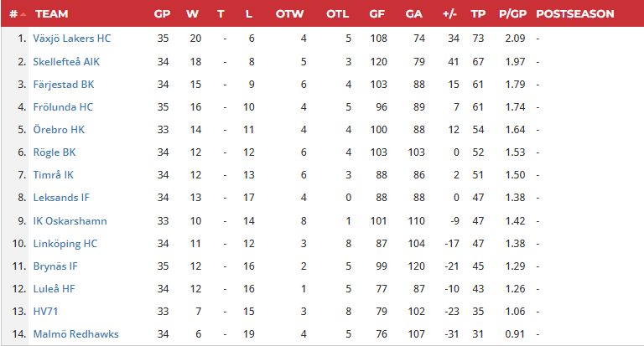Image resolution: width=644 pixels, height=346 pixels.
Task: Sort standings by GP column header
Action: (162, 14)
